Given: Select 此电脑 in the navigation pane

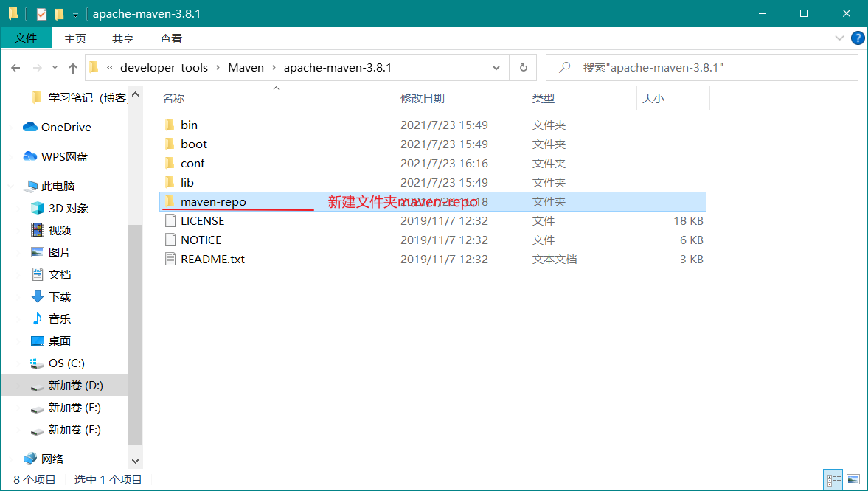Looking at the screenshot, I should tap(58, 186).
